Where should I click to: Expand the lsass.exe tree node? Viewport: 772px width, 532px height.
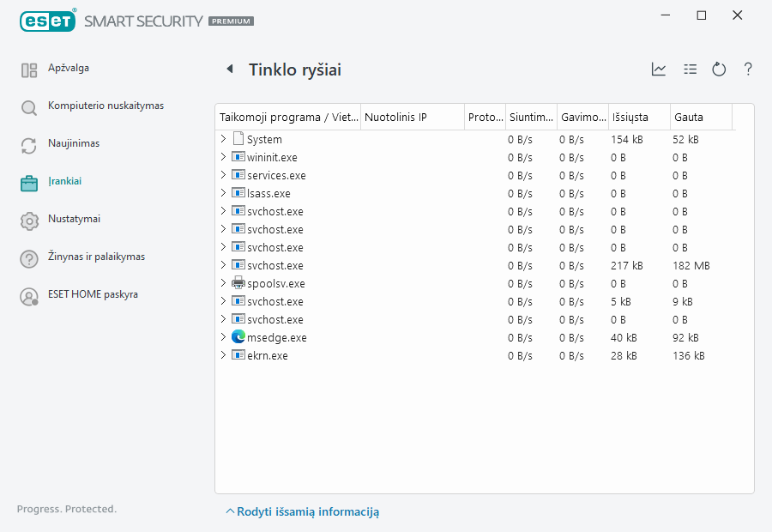[x=223, y=193]
